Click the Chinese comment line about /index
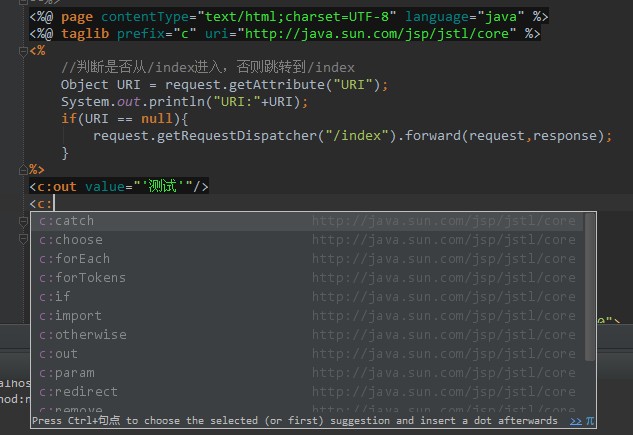 click(x=208, y=67)
